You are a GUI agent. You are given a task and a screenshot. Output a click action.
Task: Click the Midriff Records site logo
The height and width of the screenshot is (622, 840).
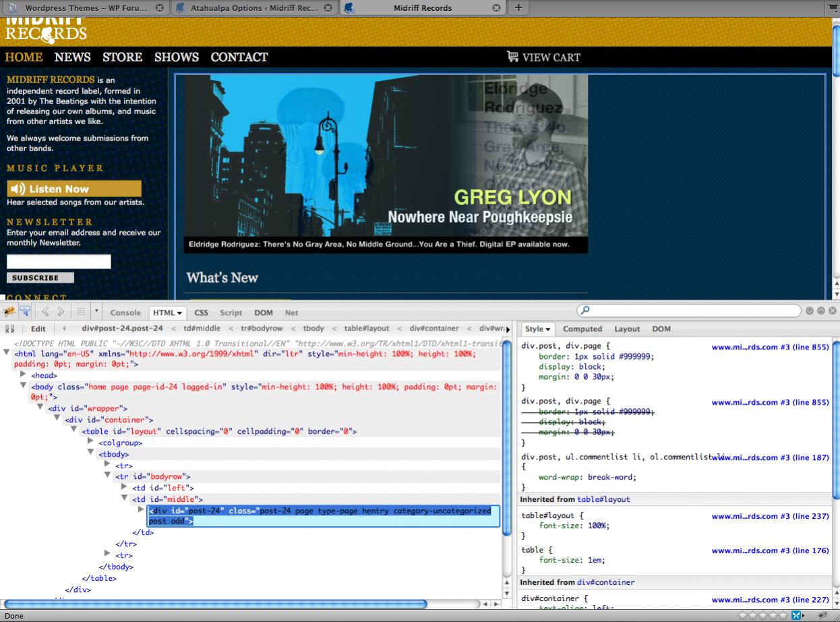pos(46,30)
